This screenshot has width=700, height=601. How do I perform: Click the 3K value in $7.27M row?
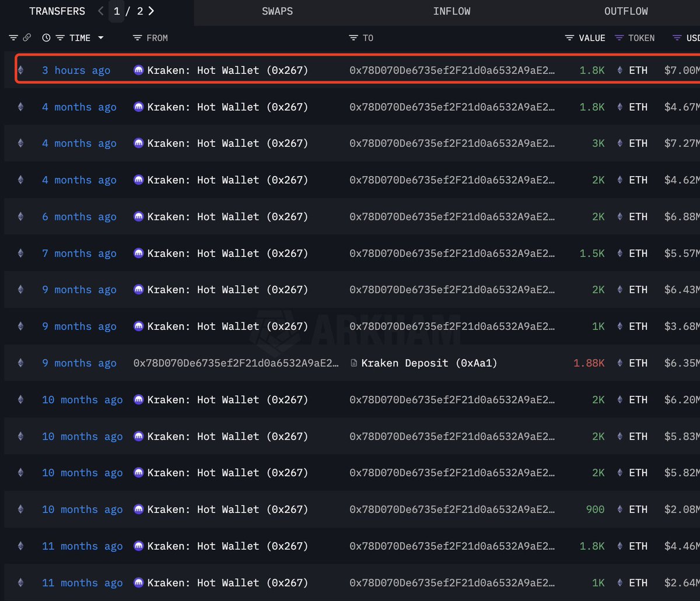[x=598, y=143]
